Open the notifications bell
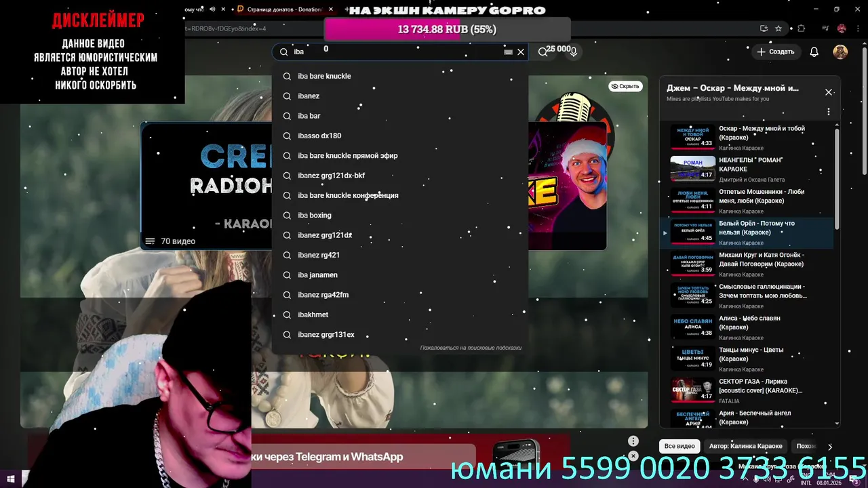Image resolution: width=868 pixels, height=488 pixels. pyautogui.click(x=814, y=52)
